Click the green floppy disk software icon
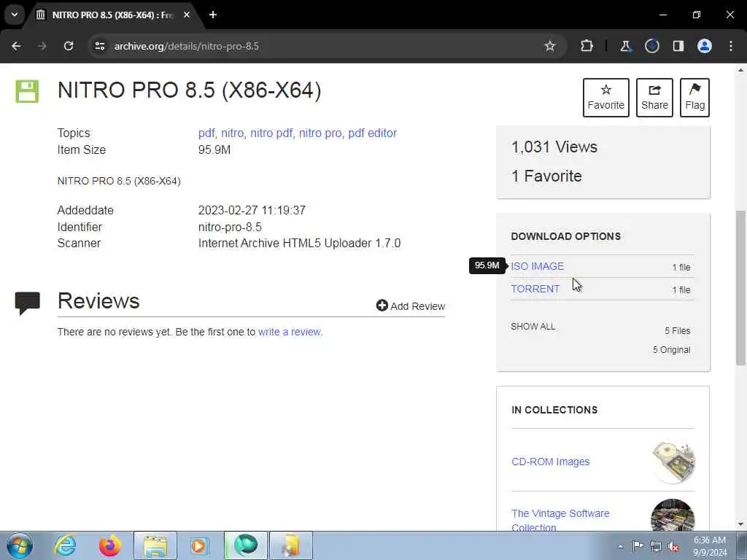The image size is (747, 560). point(27,91)
